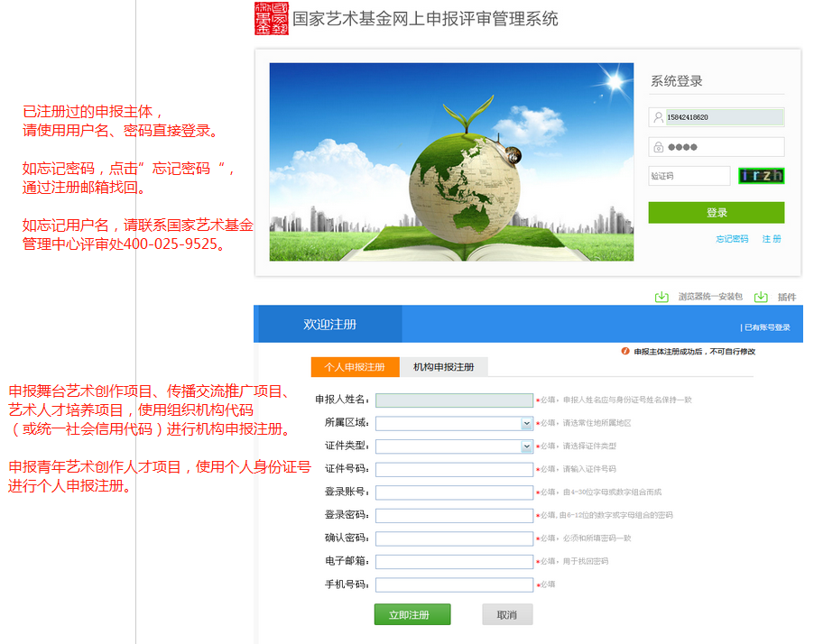Expand the 证件类型 dropdown
Viewport: 814px width, 644px height.
click(454, 446)
